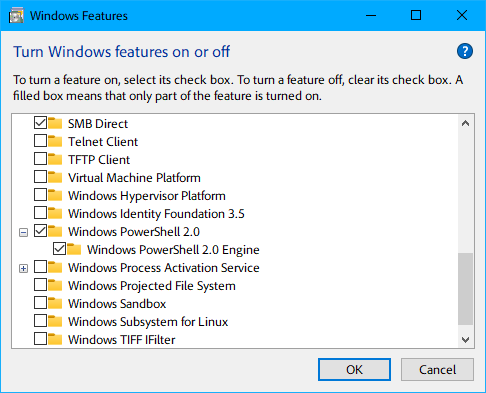486x393 pixels.
Task: Click the TFTP Client folder icon
Action: tap(55, 159)
